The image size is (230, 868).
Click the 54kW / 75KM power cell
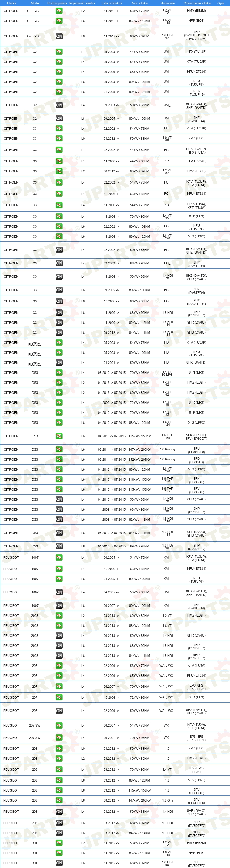(140, 558)
